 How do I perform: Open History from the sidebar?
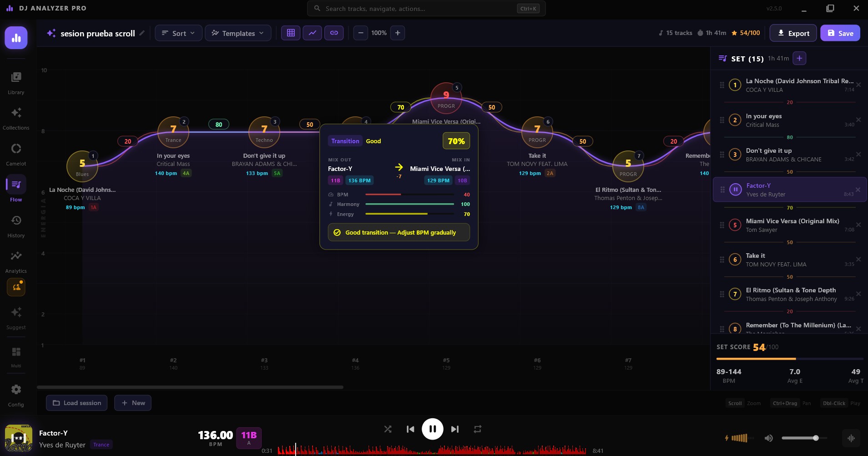(16, 221)
